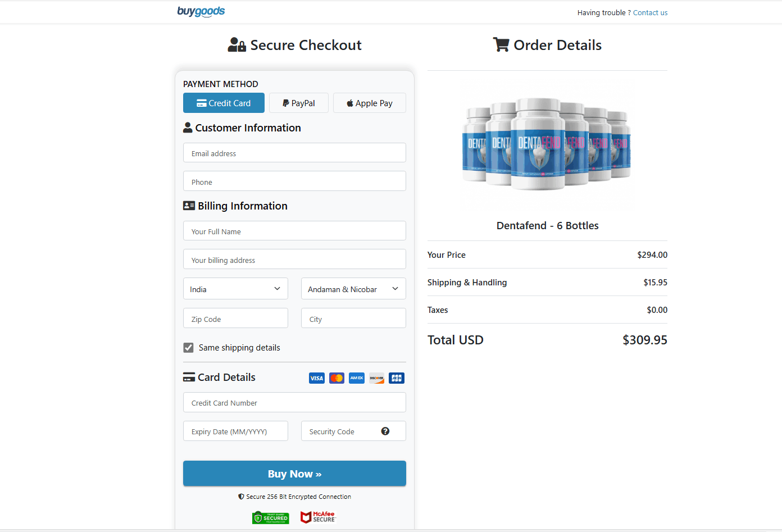The image size is (782, 532).
Task: Toggle the Same shipping details checkbox
Action: click(x=189, y=348)
